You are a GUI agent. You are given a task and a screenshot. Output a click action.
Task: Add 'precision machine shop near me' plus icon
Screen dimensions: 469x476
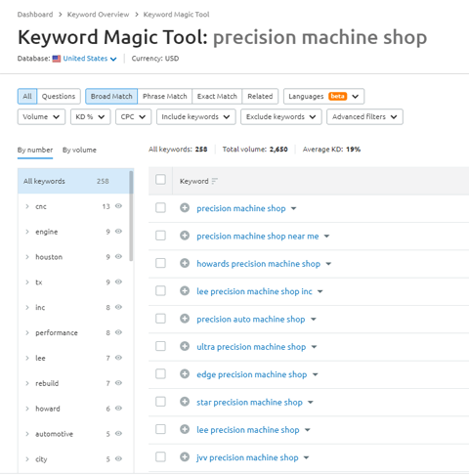click(185, 236)
